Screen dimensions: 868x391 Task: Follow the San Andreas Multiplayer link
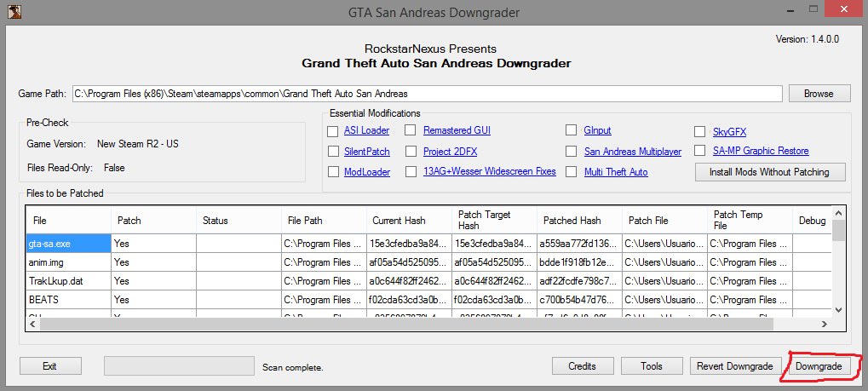click(x=632, y=152)
